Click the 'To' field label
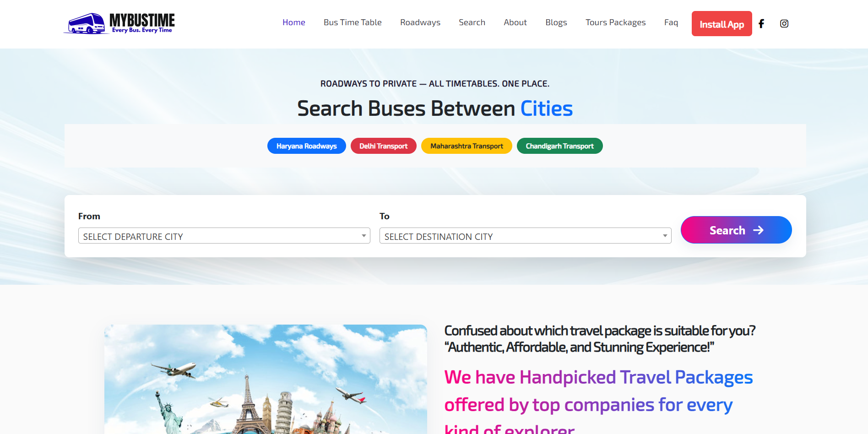Viewport: 868px width, 434px height. [385, 216]
